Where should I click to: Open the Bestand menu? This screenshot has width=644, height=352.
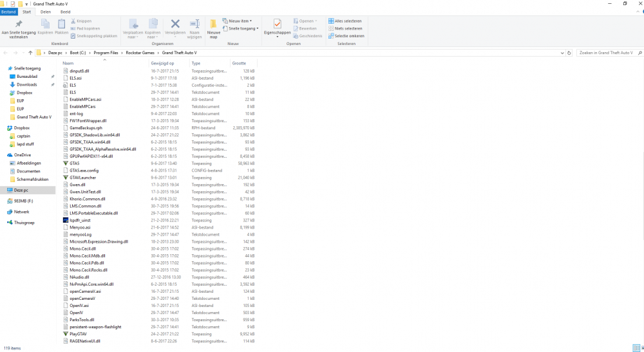point(8,12)
